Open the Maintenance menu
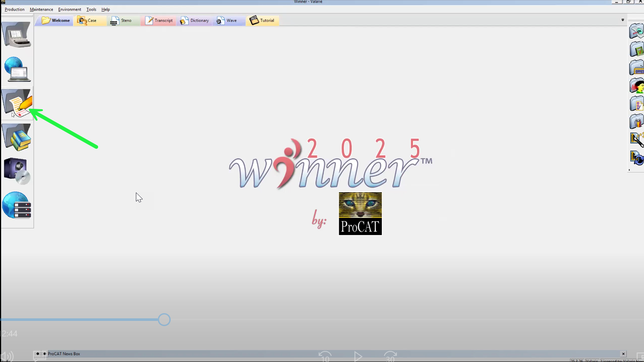Viewport: 644px width, 362px height. point(41,10)
